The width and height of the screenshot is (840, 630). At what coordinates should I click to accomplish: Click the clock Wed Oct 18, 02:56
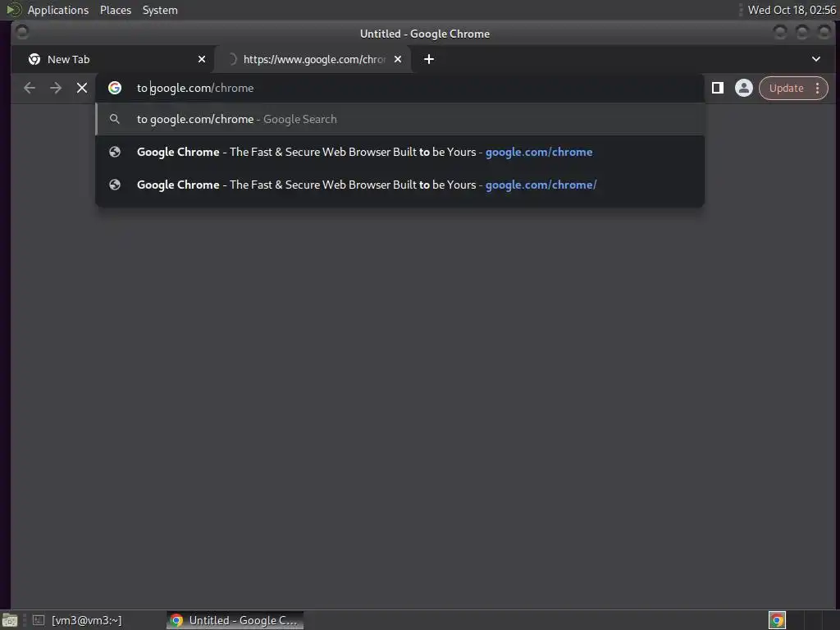tap(792, 10)
